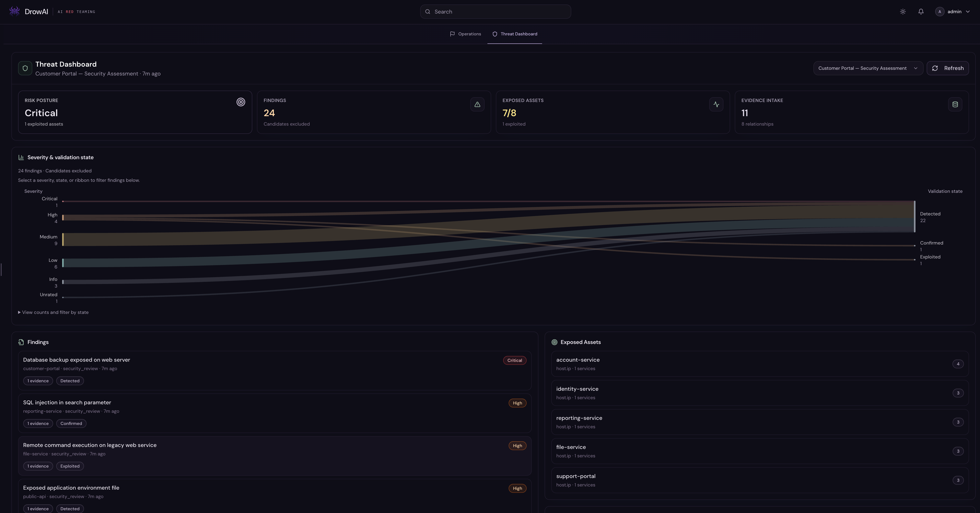
Task: Open the Customer Portal assessment selector
Action: click(868, 68)
